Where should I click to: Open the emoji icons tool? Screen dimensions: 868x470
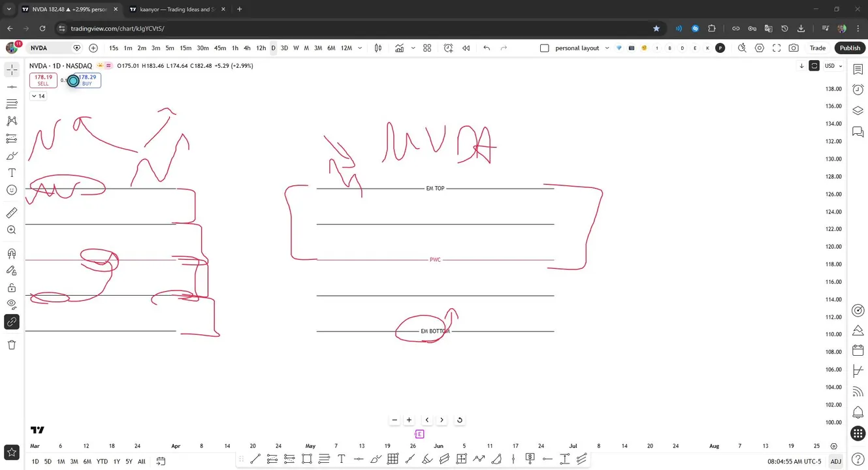tap(12, 190)
